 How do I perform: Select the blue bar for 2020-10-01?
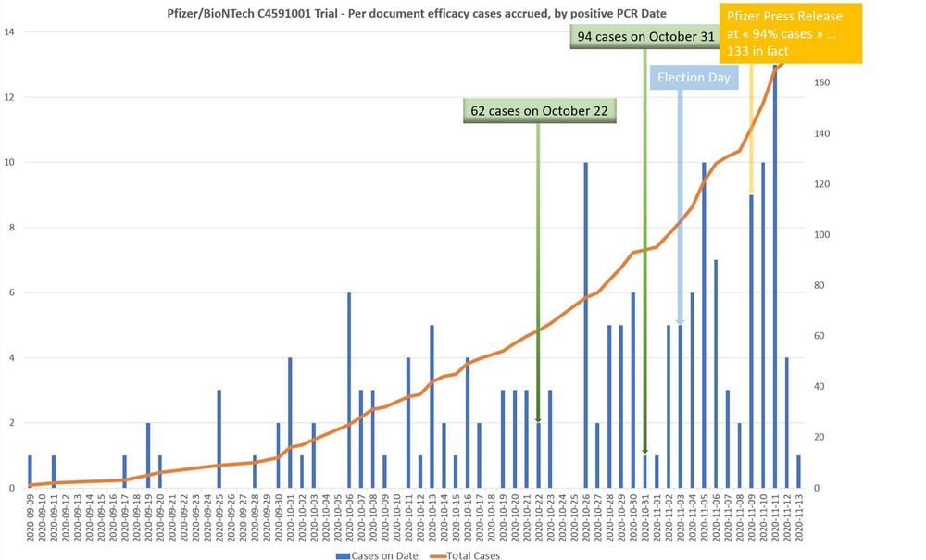[x=290, y=423]
